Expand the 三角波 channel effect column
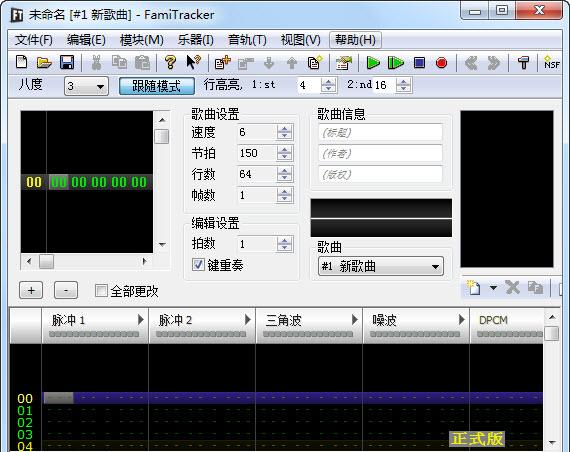 [355, 320]
